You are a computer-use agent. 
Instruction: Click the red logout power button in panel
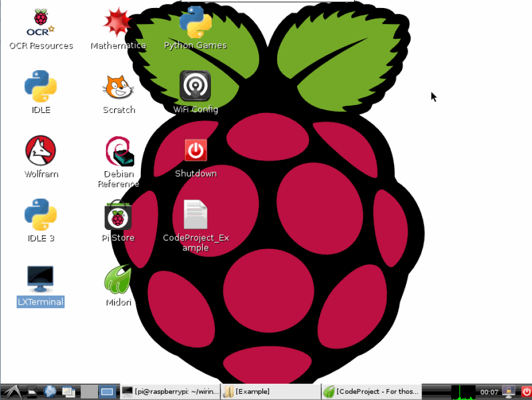point(526,392)
